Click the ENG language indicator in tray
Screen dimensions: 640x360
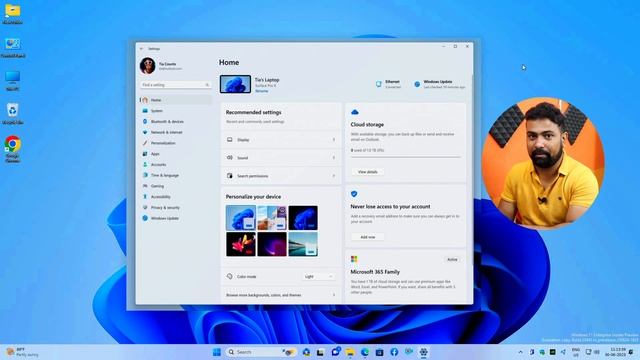[576, 352]
